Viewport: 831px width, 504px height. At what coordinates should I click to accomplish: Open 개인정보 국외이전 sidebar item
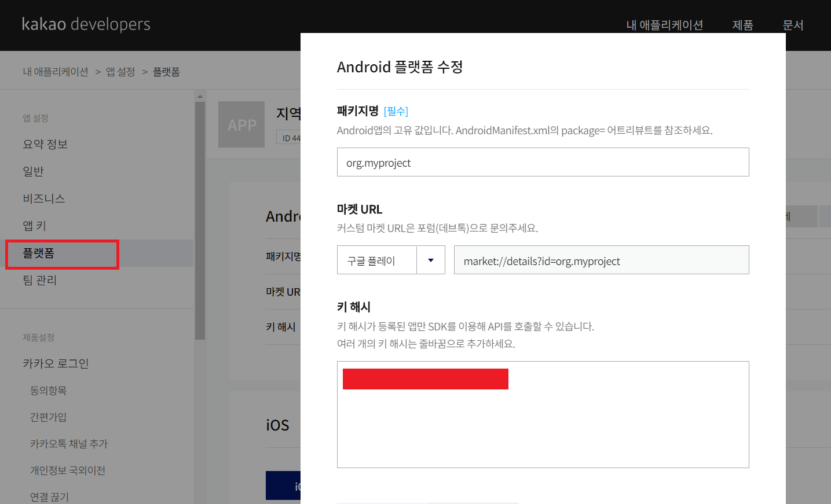click(68, 470)
